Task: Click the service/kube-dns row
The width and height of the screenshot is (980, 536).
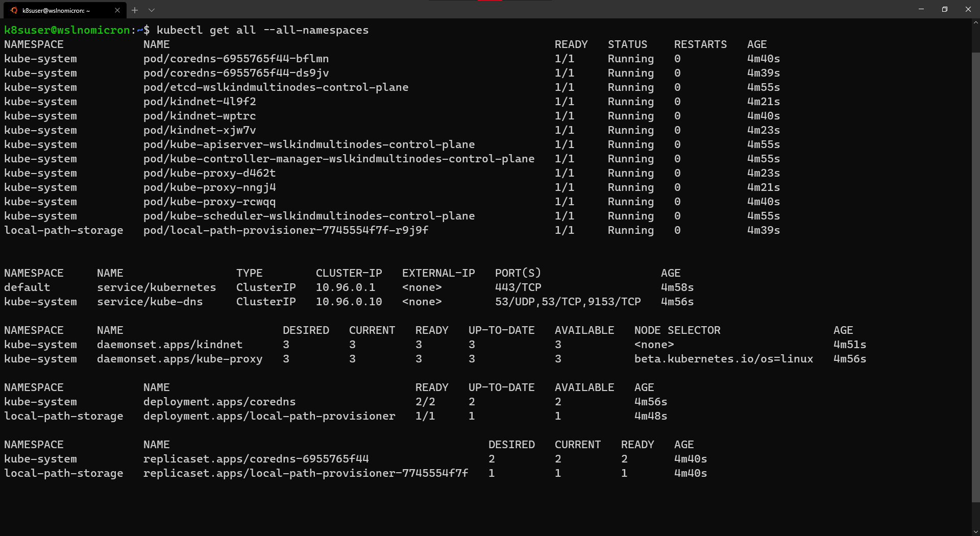Action: pos(150,302)
